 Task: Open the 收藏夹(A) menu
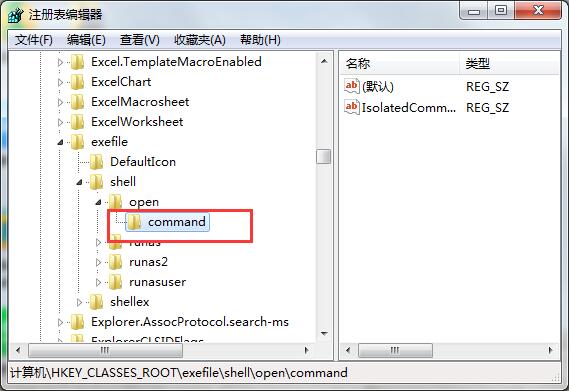coord(200,40)
